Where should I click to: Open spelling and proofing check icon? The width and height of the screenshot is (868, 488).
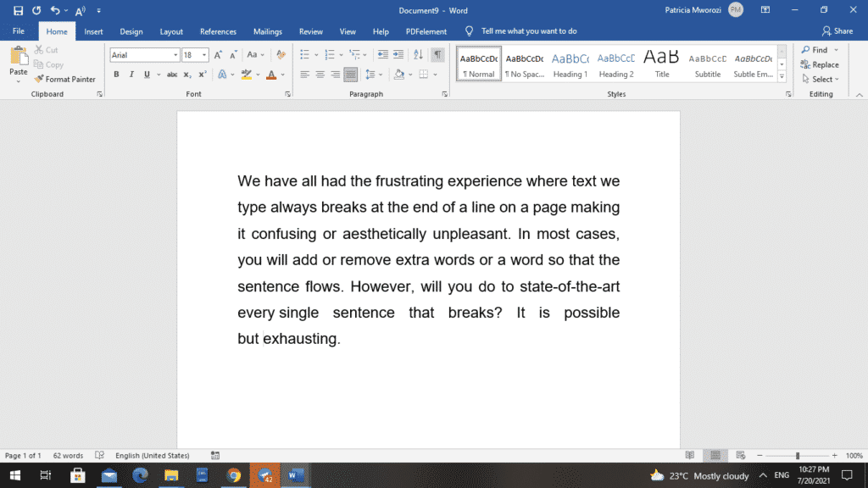tap(100, 455)
